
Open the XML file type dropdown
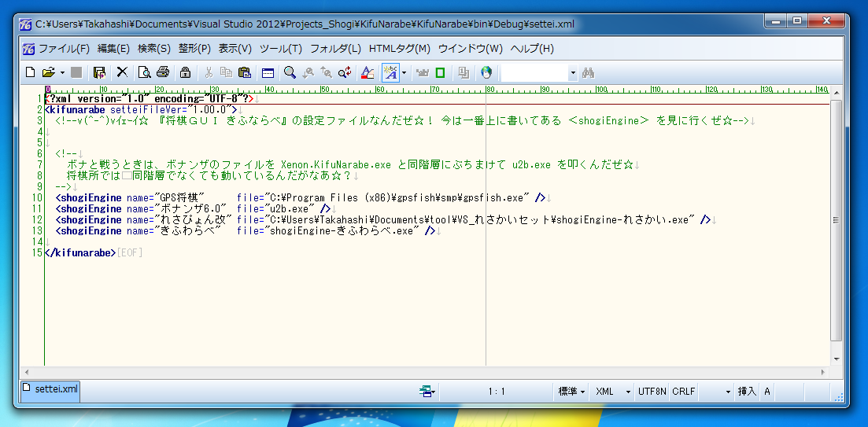pos(612,392)
